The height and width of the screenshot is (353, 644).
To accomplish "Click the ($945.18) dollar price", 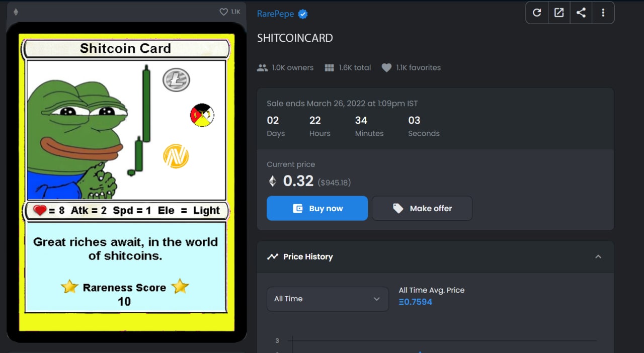I will (335, 183).
